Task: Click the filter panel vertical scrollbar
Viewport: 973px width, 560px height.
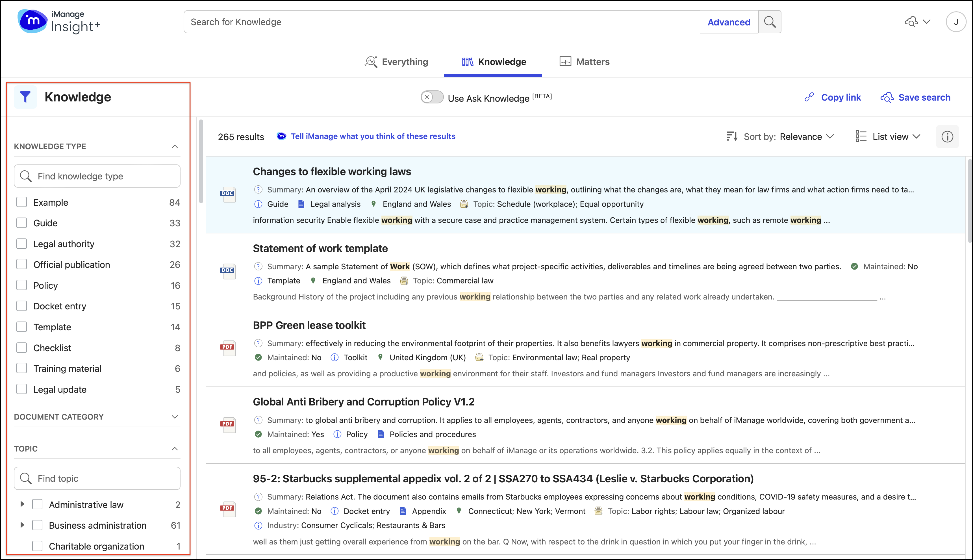Action: (201, 162)
